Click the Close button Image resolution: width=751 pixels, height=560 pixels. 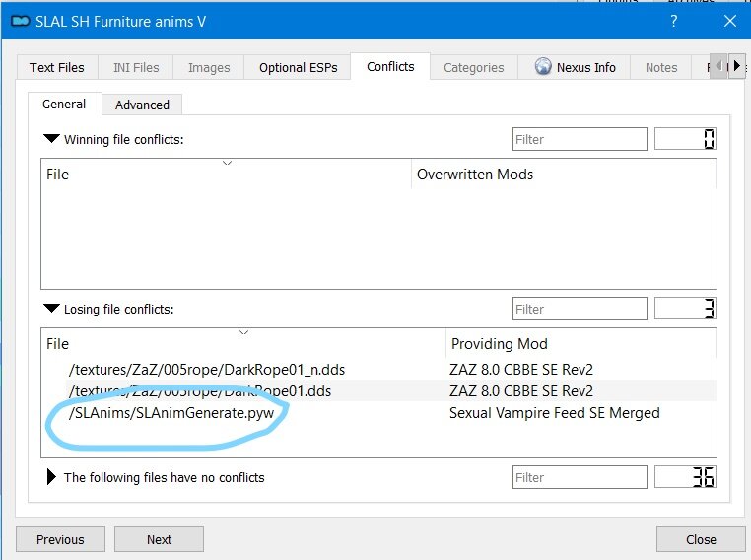(x=701, y=540)
